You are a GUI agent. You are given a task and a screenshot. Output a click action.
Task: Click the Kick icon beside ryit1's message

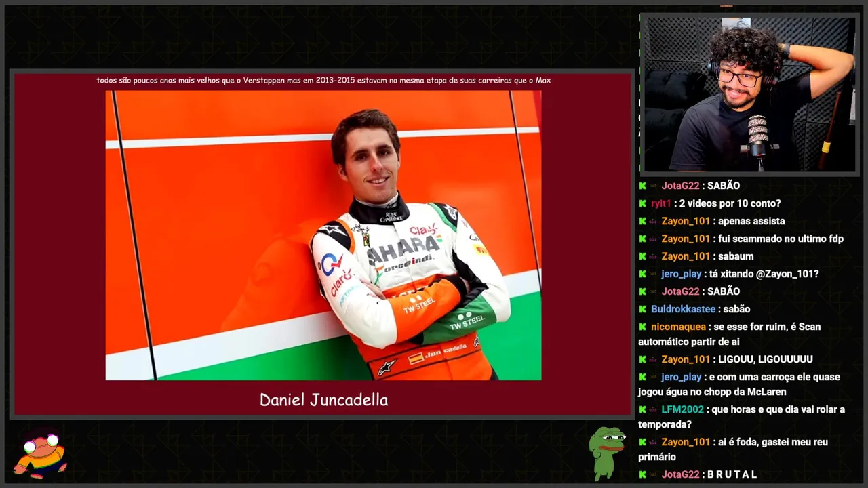point(642,203)
